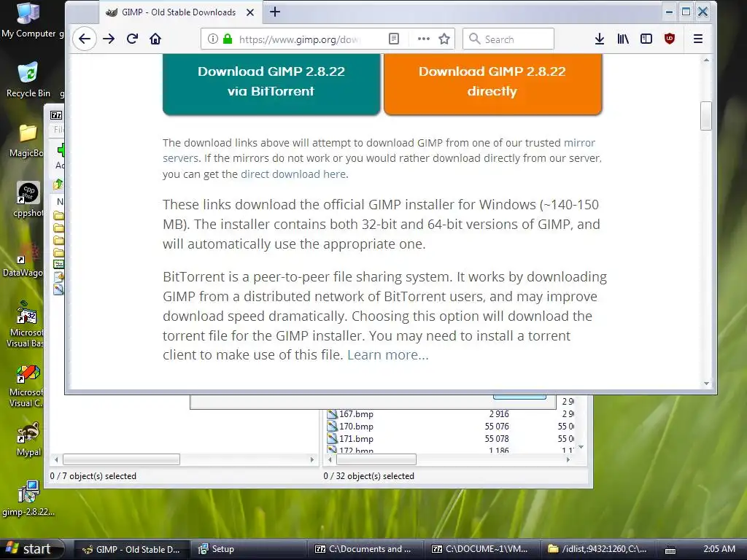This screenshot has width=747, height=560.
Task: Select the Microsoft Visual C desktop shortcut
Action: coord(26,386)
